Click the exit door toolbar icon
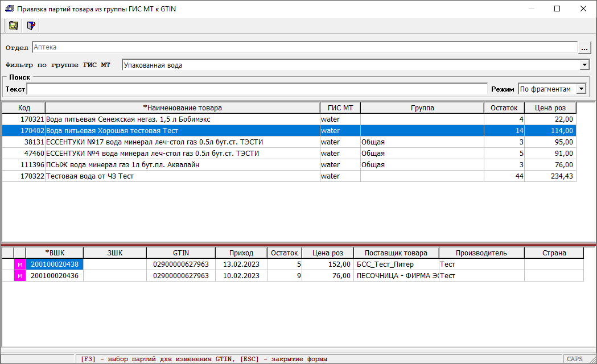Image resolution: width=597 pixels, height=364 pixels. pos(31,26)
